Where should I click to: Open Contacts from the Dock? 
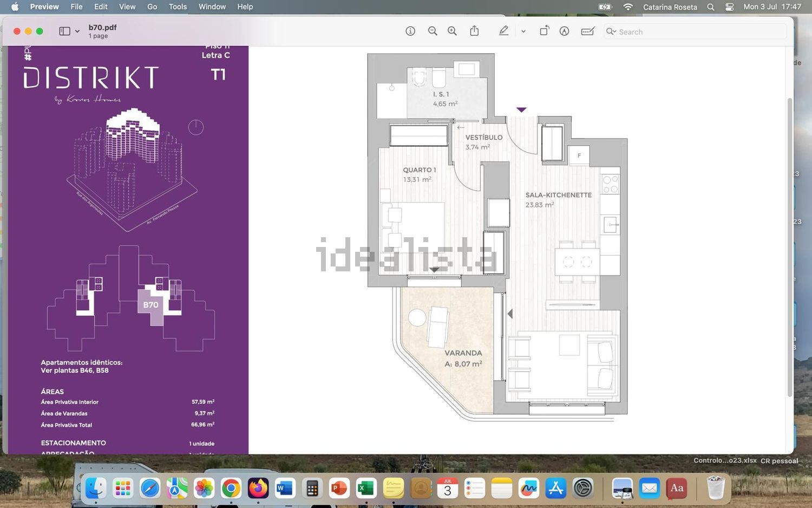point(421,488)
